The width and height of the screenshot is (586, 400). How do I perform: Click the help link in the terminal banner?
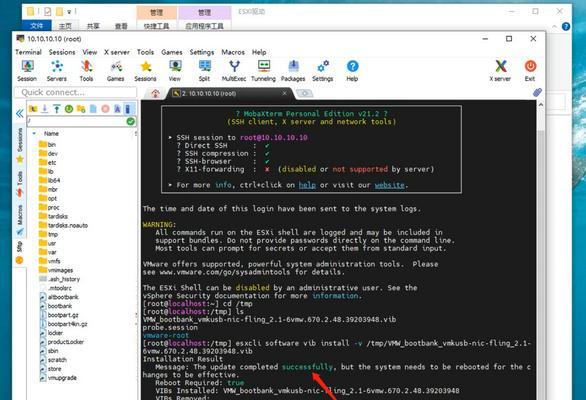[x=307, y=185]
